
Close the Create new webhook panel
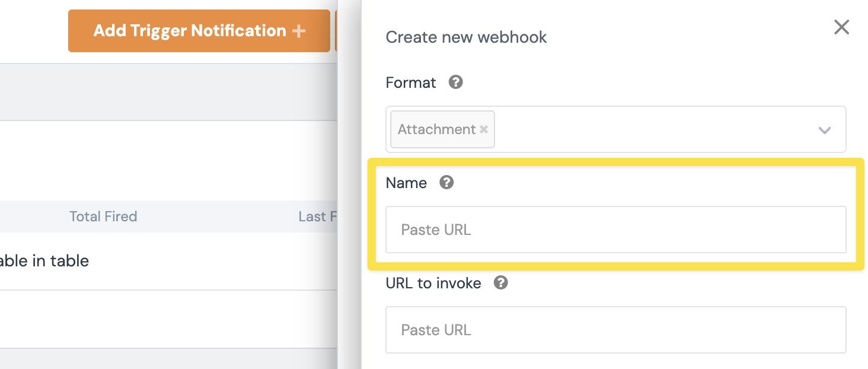pos(841,27)
